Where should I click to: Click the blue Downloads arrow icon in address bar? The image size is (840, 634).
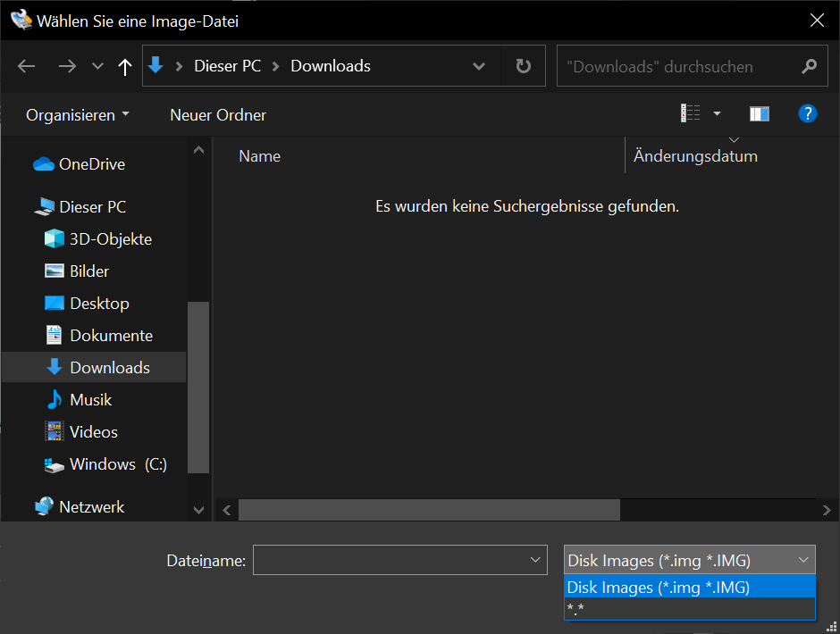[155, 65]
